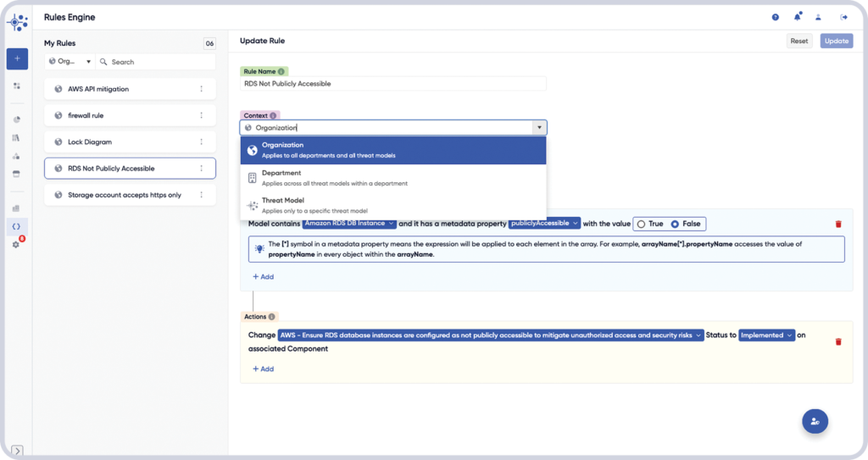Open options menu for AWS API mitigation
Screen dimensions: 868x460
pos(201,89)
